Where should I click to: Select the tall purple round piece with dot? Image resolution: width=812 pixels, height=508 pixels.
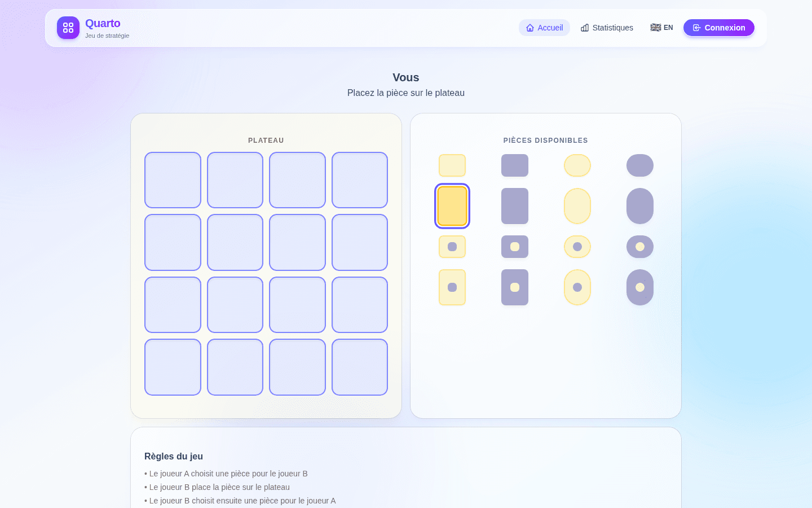point(640,287)
